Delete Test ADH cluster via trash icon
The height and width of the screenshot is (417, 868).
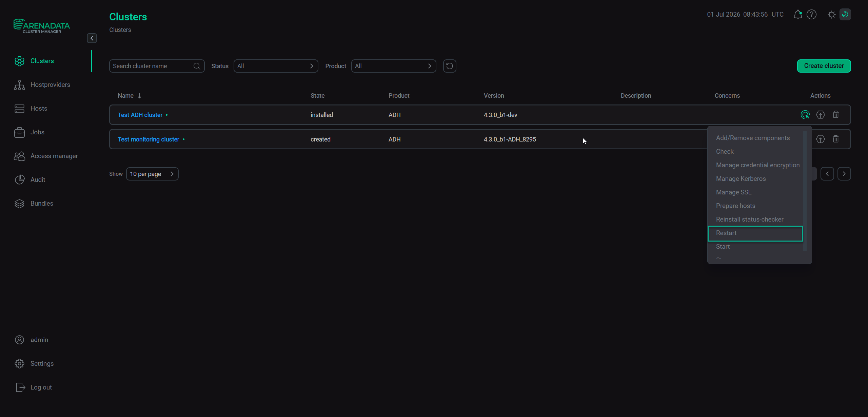pos(836,115)
